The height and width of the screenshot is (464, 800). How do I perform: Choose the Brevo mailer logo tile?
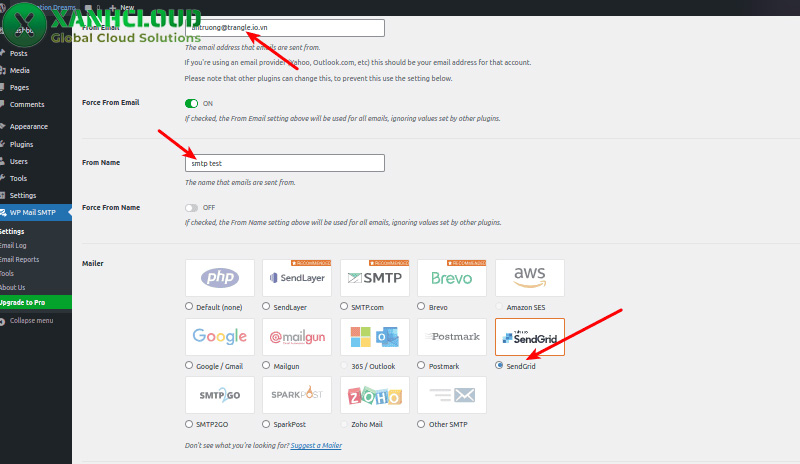pos(452,278)
